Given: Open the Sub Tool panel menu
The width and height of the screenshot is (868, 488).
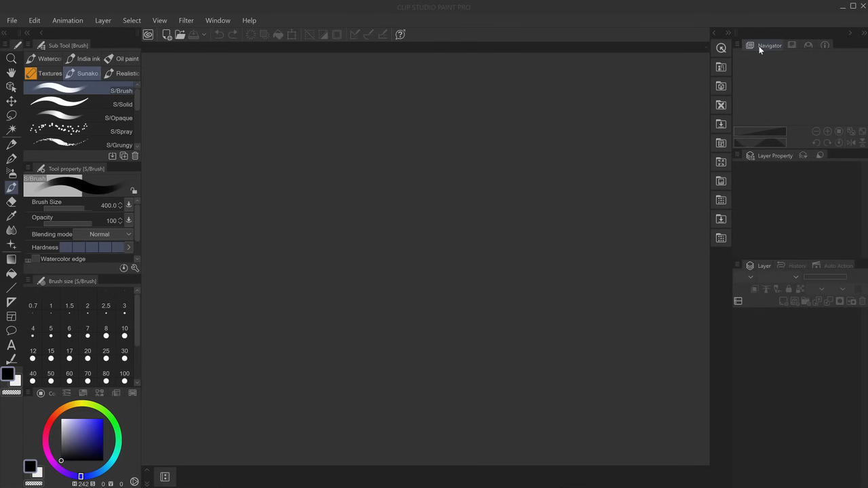Looking at the screenshot, I should [28, 45].
